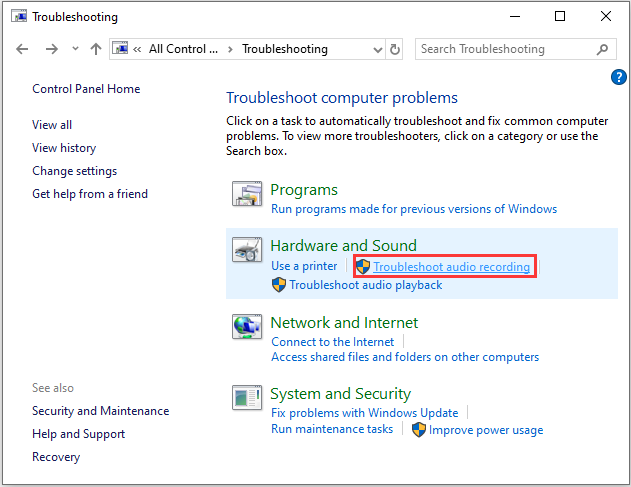
Task: Click shield icon beside Improve power usage
Action: 419,430
